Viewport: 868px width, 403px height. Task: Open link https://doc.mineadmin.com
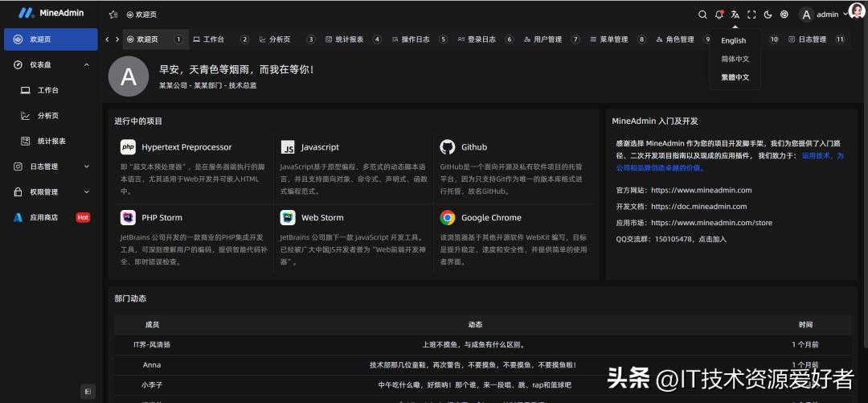[x=699, y=206]
